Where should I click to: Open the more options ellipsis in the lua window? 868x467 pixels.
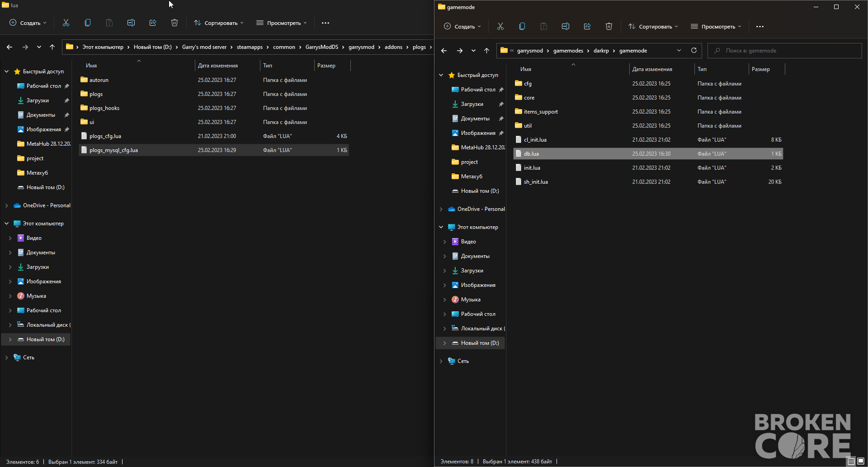325,23
